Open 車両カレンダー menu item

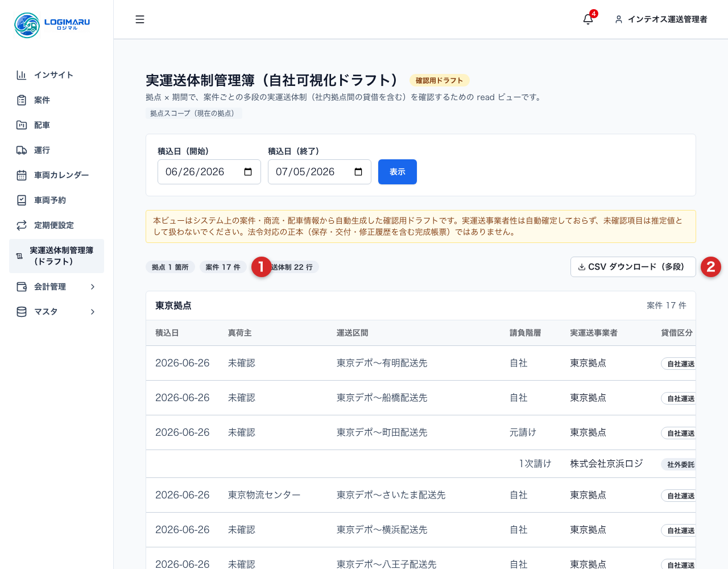click(56, 175)
